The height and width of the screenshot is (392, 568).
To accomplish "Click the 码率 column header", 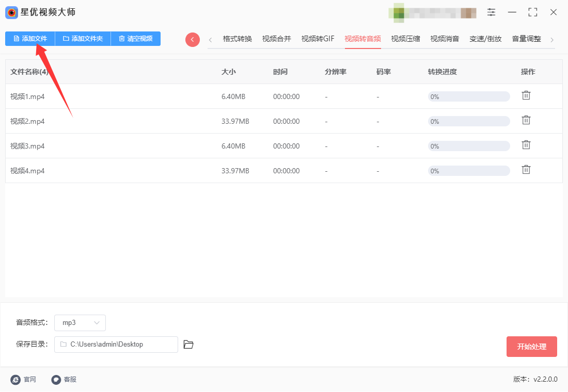I will point(383,72).
